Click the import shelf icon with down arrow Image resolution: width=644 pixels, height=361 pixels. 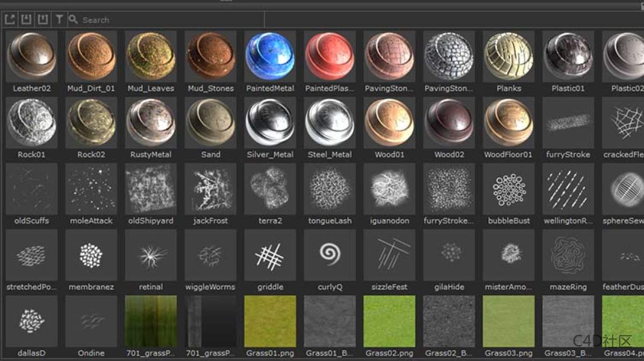26,20
